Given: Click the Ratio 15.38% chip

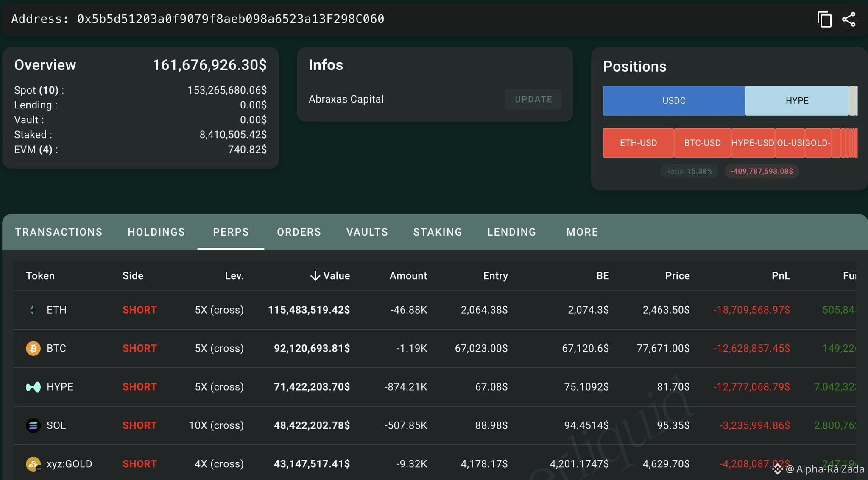Looking at the screenshot, I should point(689,171).
